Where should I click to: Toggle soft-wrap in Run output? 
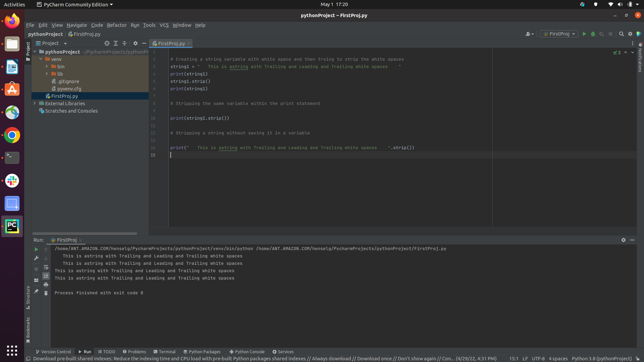(x=46, y=267)
